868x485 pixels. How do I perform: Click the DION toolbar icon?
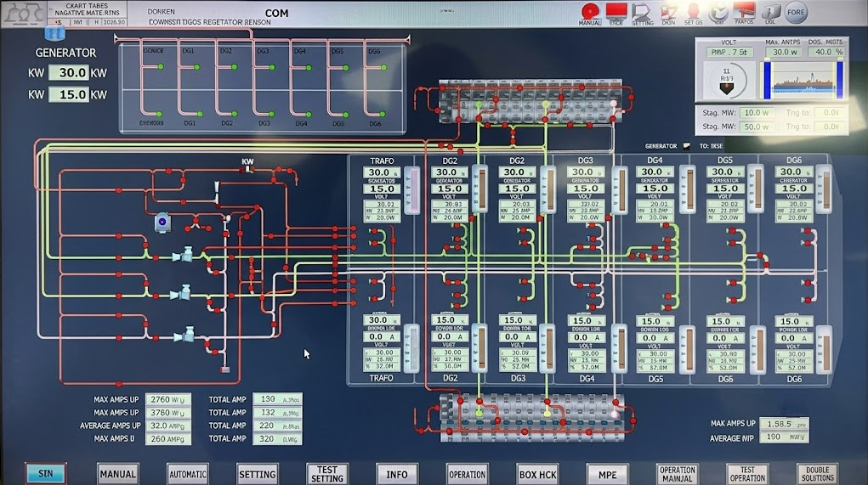point(668,12)
